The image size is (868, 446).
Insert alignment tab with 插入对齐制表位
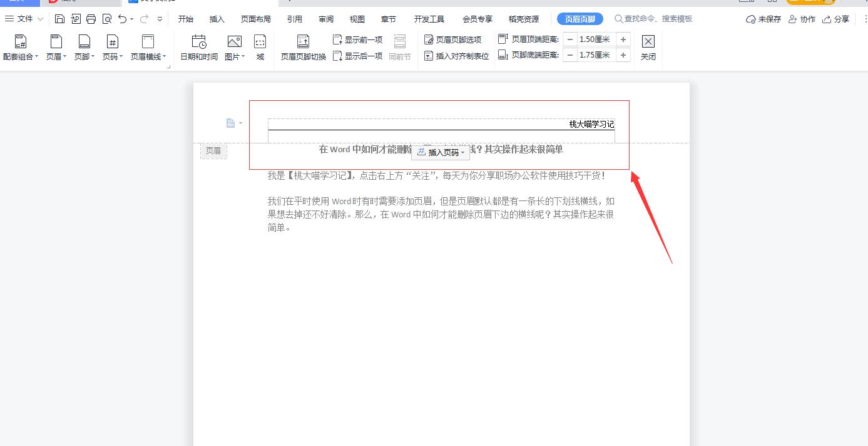(456, 54)
